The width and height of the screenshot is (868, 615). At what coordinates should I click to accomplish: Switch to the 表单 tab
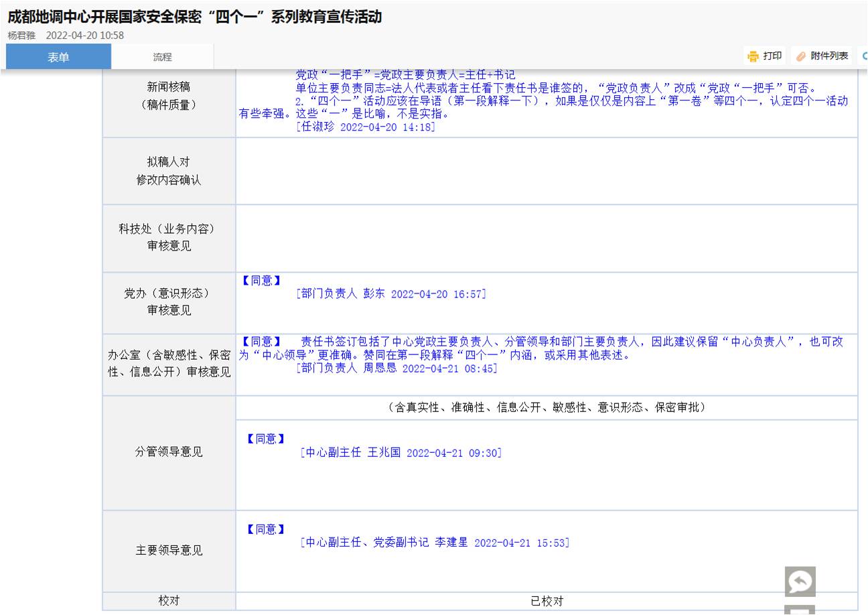(58, 57)
